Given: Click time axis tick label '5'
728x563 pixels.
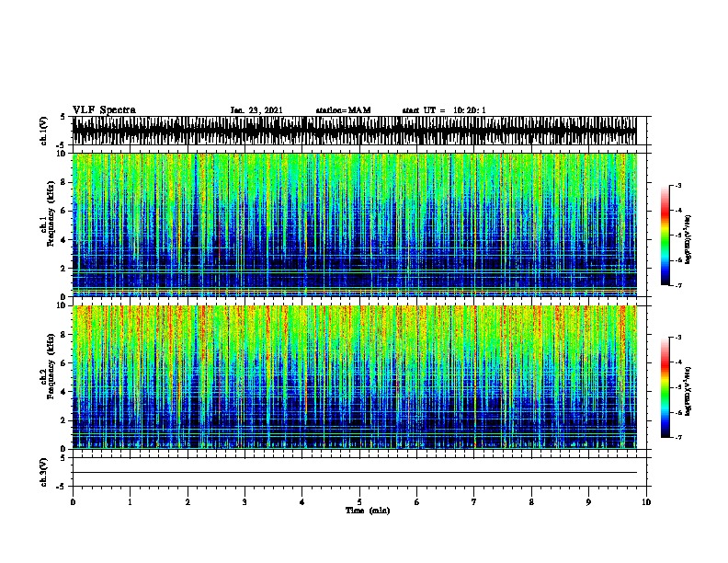Looking at the screenshot, I should (x=359, y=502).
